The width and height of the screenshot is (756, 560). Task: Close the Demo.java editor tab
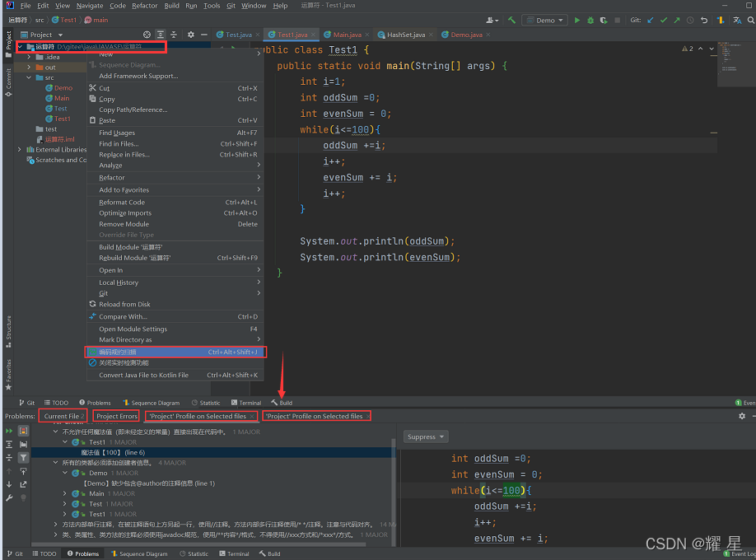click(488, 35)
